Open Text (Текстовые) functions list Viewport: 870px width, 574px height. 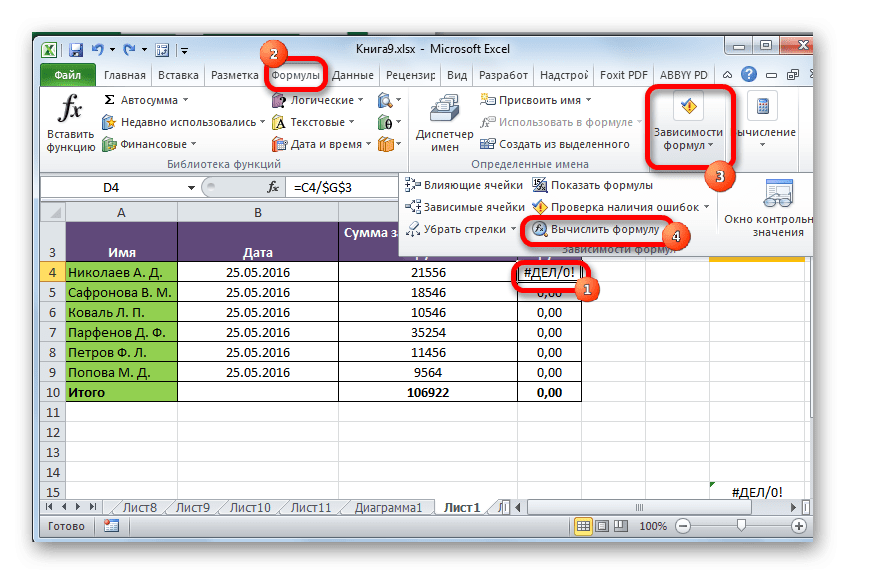(313, 122)
